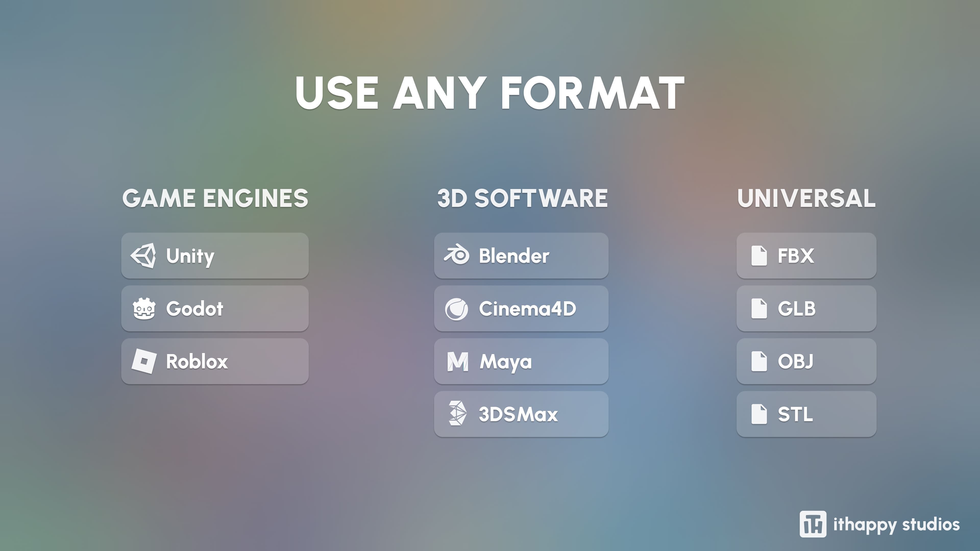Click the STL file document icon
The height and width of the screenshot is (551, 980).
(x=759, y=414)
